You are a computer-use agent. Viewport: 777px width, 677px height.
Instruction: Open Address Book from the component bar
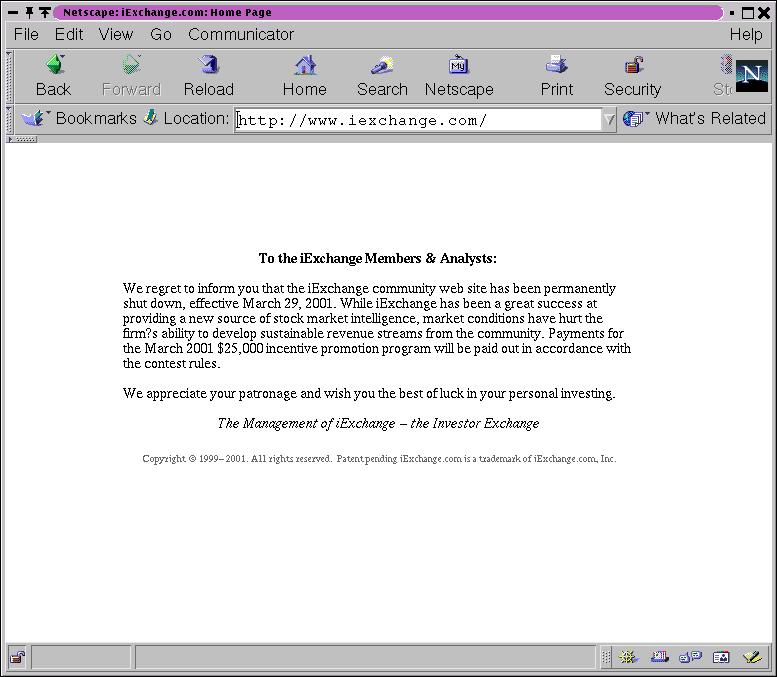pyautogui.click(x=721, y=657)
